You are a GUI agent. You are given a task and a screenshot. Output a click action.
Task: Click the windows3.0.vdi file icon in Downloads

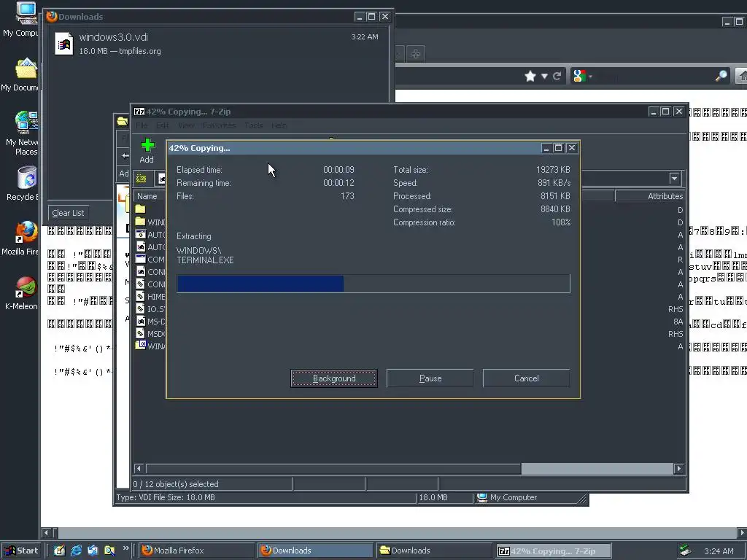click(64, 44)
